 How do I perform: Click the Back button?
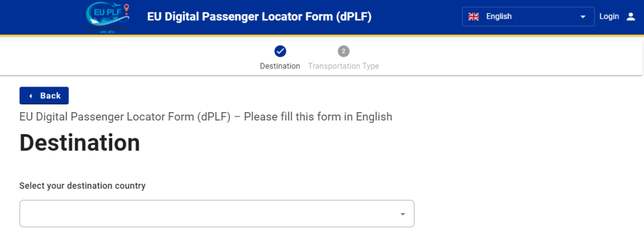[x=44, y=96]
